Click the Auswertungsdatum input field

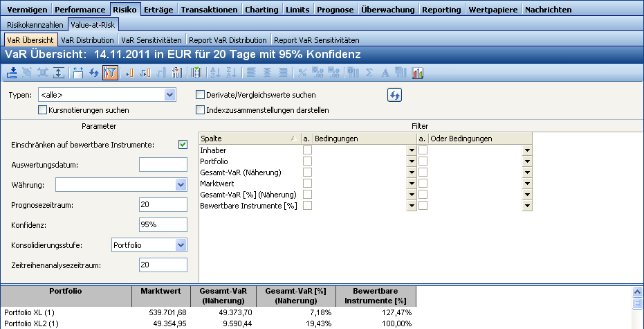pyautogui.click(x=163, y=165)
